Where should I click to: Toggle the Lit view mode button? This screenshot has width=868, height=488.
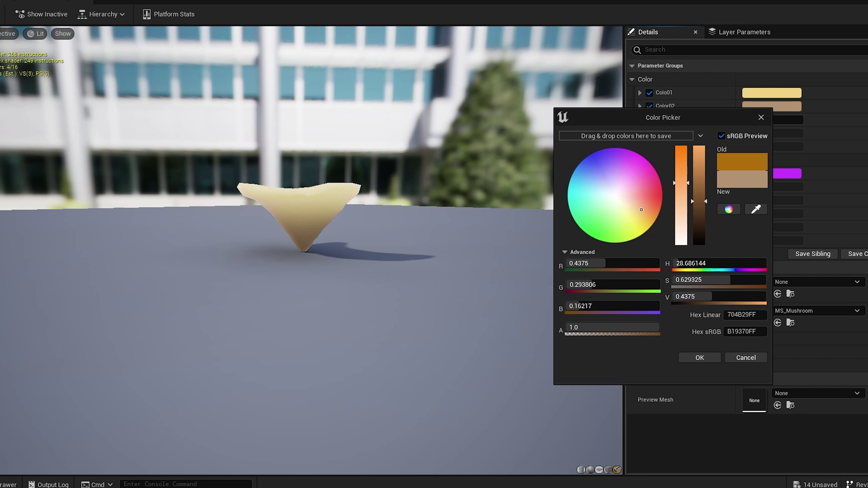pyautogui.click(x=35, y=33)
